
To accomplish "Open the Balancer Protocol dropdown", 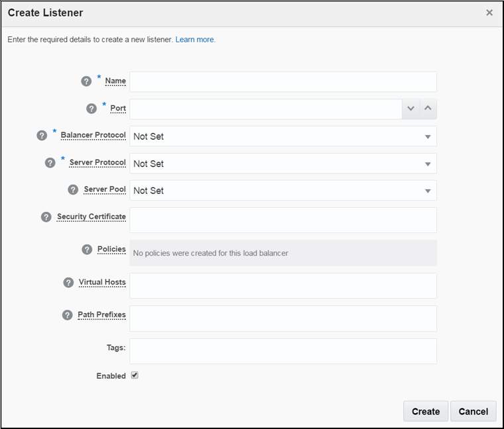I will pos(283,136).
